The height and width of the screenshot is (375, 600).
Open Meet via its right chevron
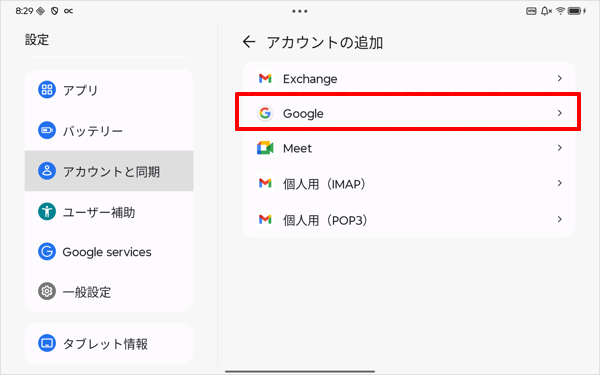point(559,148)
